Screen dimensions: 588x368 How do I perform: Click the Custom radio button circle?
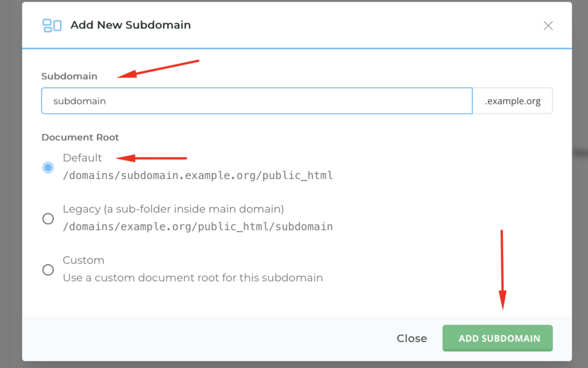click(48, 269)
